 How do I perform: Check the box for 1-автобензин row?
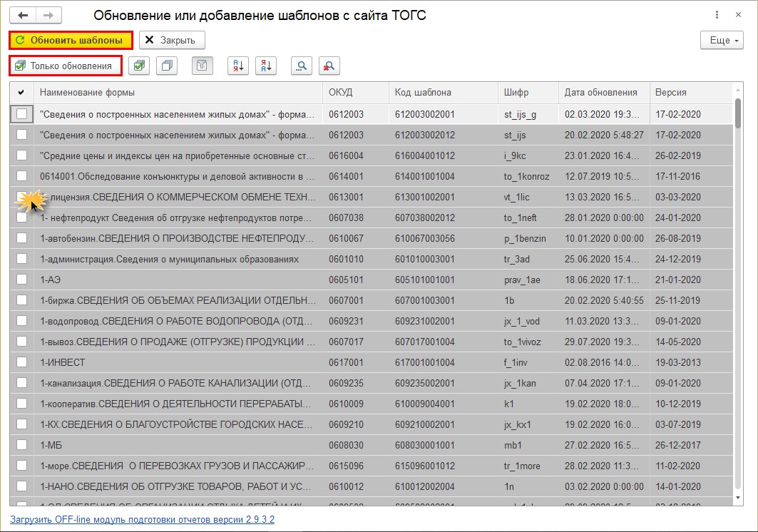click(x=22, y=238)
